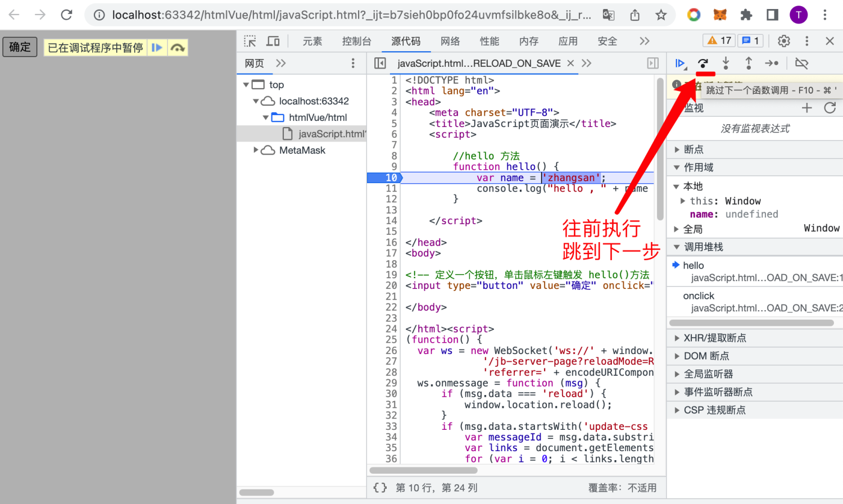This screenshot has width=843, height=504.
Task: Open navigator pane three-dot menu
Action: (x=353, y=63)
